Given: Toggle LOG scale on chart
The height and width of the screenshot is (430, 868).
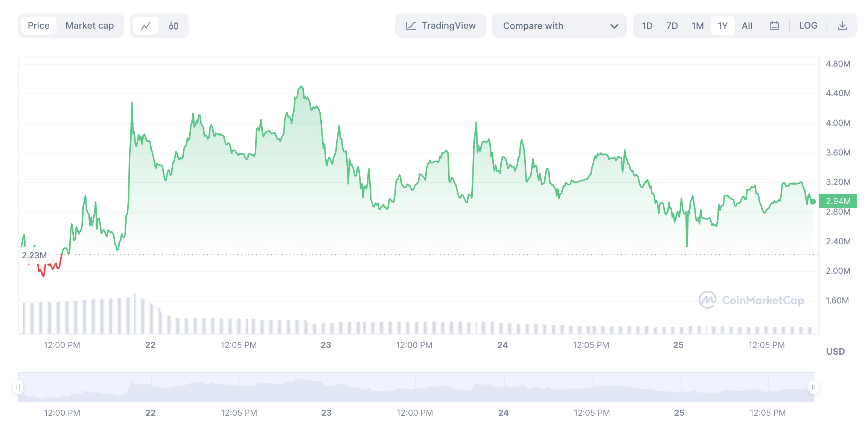Looking at the screenshot, I should coord(808,26).
